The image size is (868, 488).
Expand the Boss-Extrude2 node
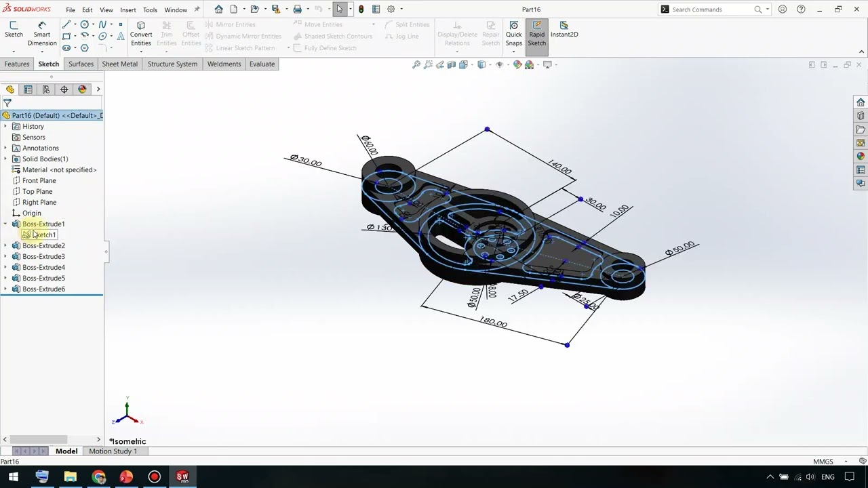[x=5, y=245]
